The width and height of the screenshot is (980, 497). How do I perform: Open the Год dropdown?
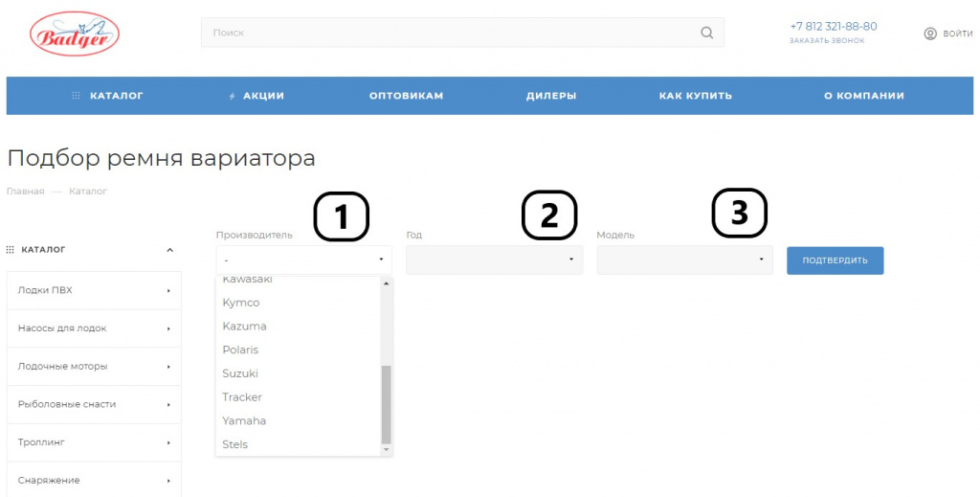(x=494, y=260)
